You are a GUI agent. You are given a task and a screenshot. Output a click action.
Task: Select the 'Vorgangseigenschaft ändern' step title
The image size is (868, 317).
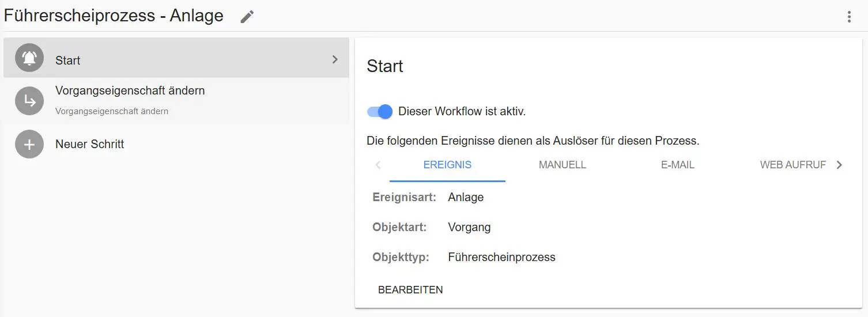130,91
